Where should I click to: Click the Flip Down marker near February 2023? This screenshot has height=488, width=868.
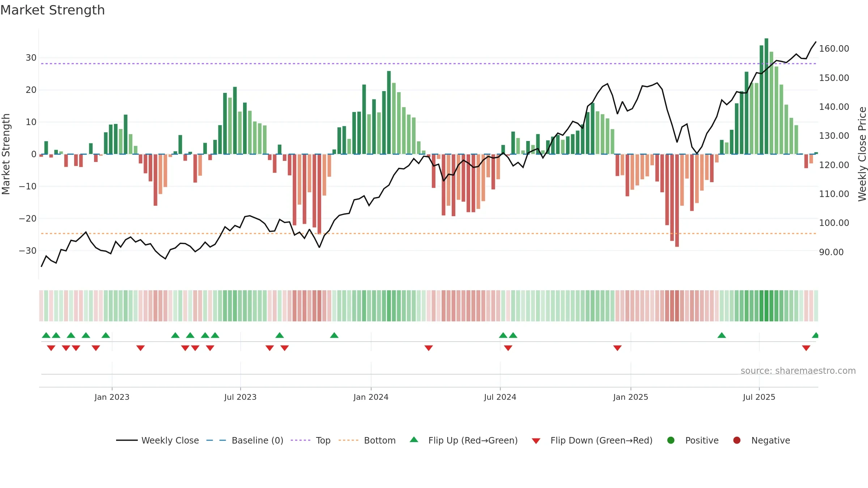click(140, 348)
